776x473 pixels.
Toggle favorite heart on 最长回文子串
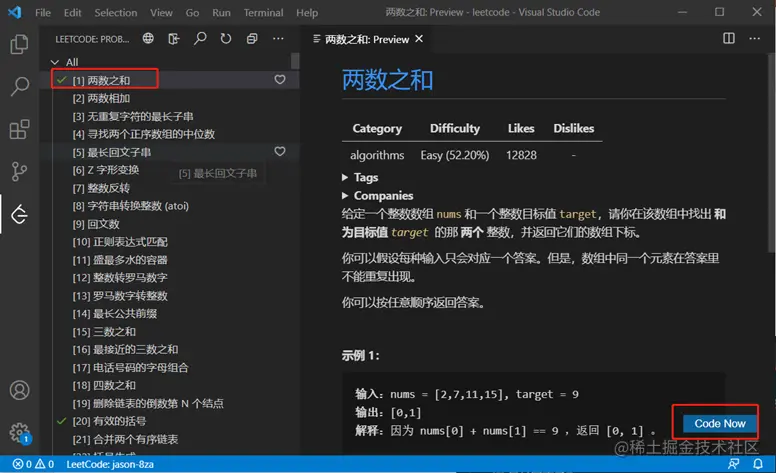coord(280,151)
